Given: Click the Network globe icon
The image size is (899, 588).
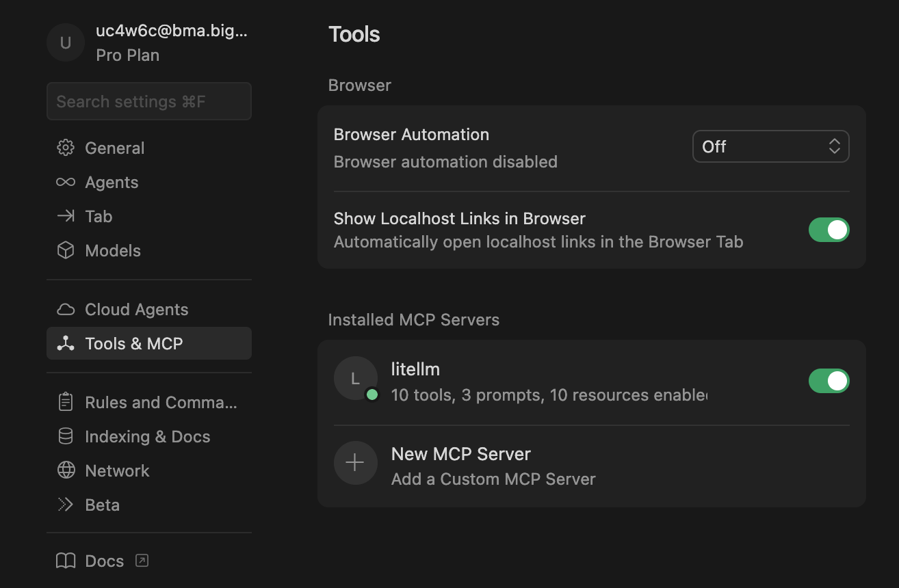Looking at the screenshot, I should 66,470.
